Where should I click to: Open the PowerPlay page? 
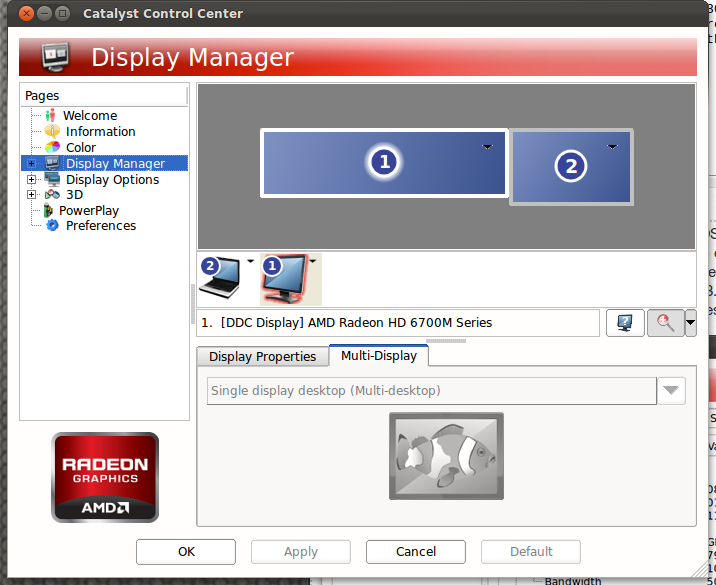tap(89, 211)
